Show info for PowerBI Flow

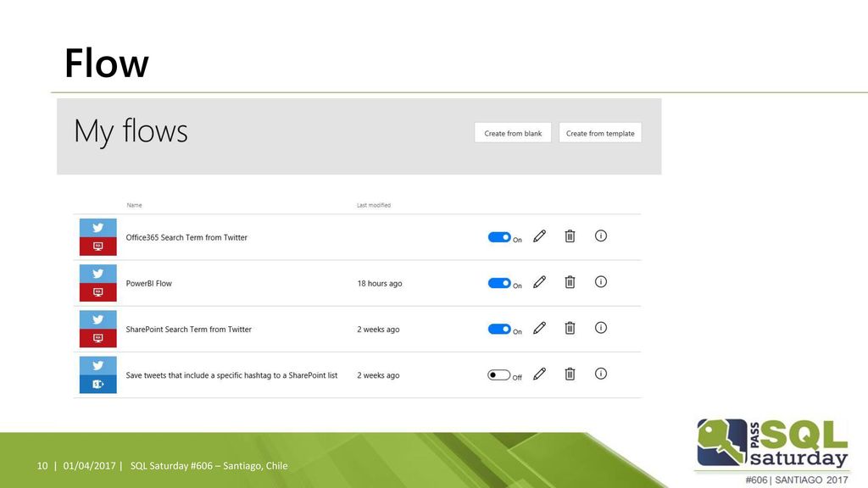coord(601,281)
